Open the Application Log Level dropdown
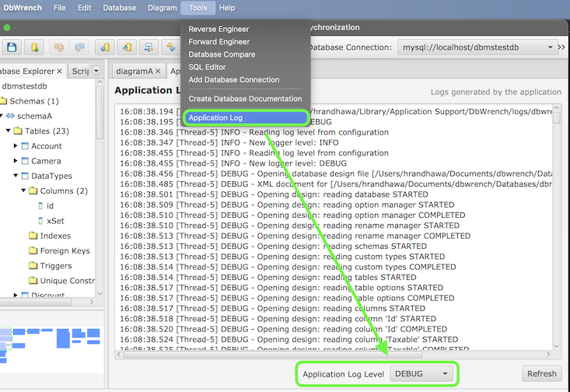570x392 pixels. click(421, 374)
